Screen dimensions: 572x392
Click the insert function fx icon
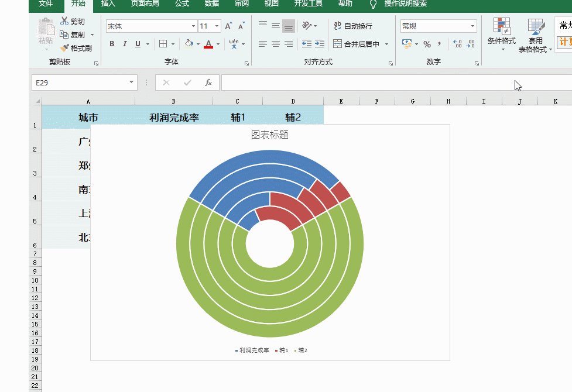pyautogui.click(x=208, y=82)
